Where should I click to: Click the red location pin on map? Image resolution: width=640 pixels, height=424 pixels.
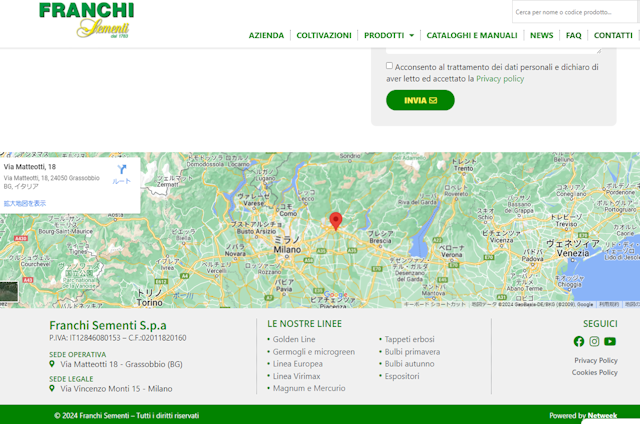[x=336, y=221]
